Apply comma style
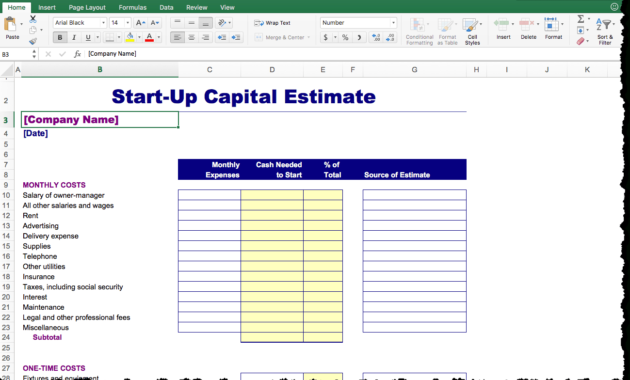This screenshot has height=380, width=630. [x=359, y=37]
